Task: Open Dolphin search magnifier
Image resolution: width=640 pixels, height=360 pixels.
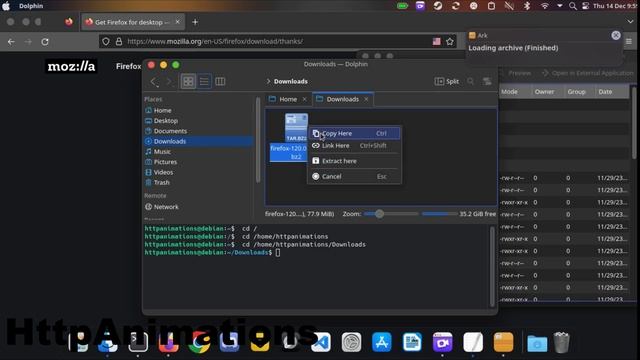Action: 471,81
